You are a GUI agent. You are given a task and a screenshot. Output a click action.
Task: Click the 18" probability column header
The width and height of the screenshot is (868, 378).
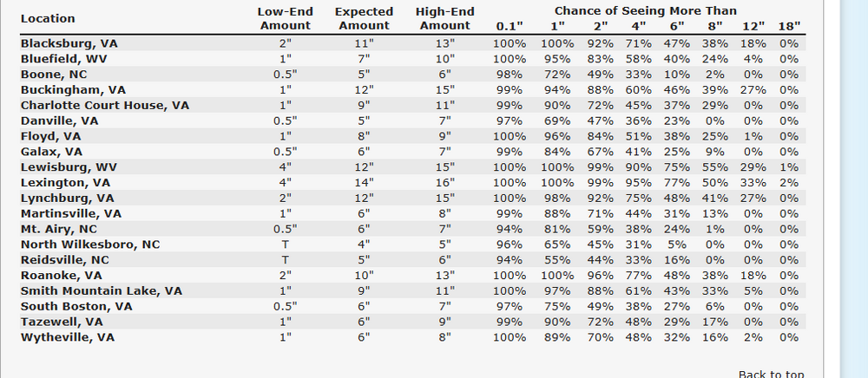pos(789,25)
